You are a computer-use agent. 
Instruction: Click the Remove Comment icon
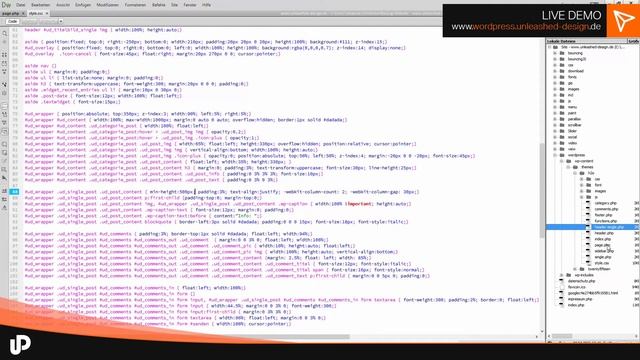(x=4, y=153)
